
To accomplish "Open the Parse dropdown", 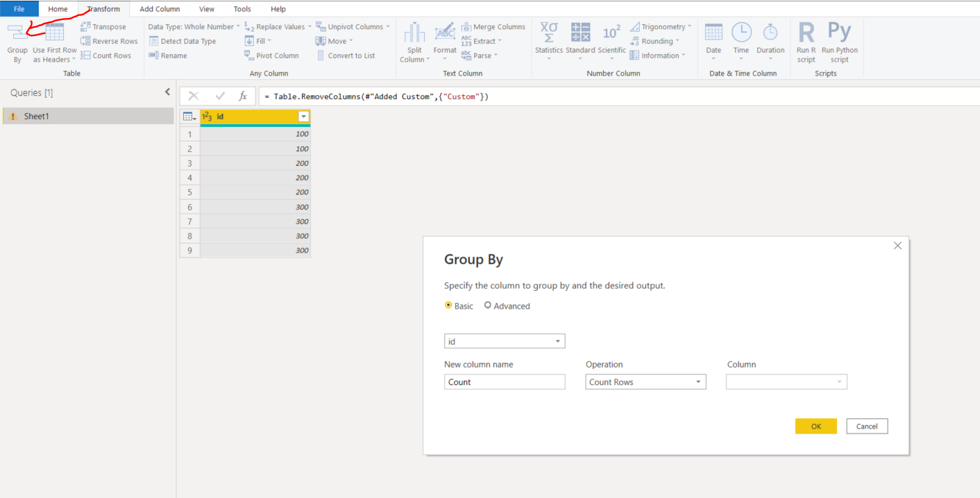I will [479, 55].
